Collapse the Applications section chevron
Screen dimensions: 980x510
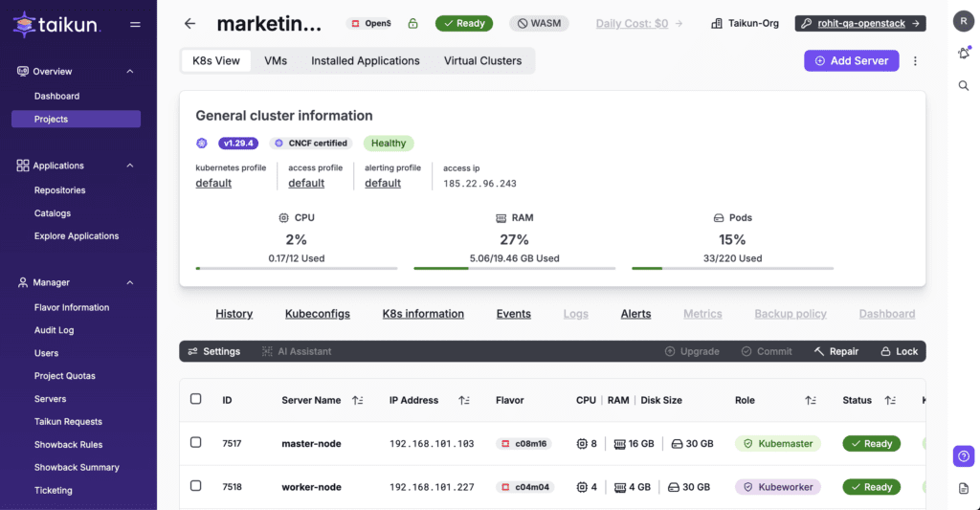point(130,166)
